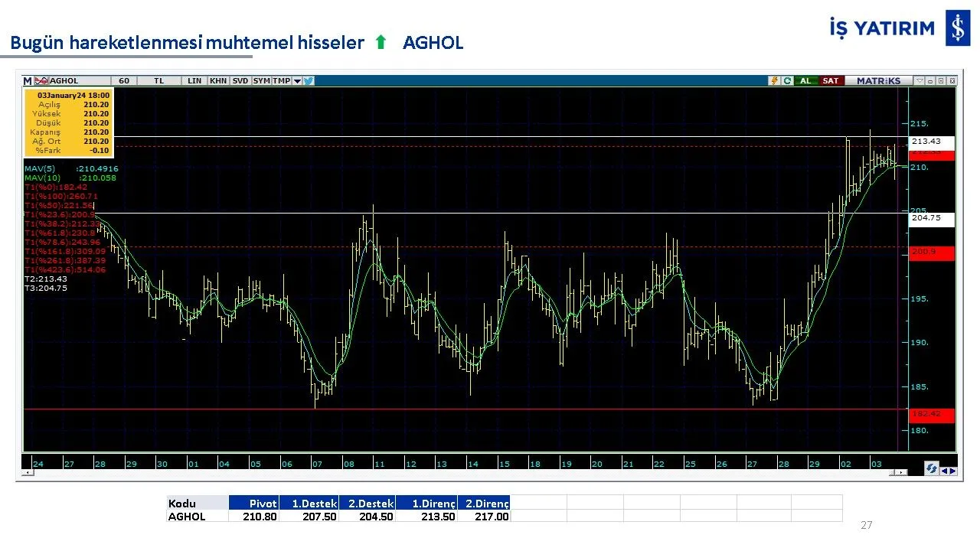
Task: Click the support value 207.50
Action: click(x=319, y=516)
